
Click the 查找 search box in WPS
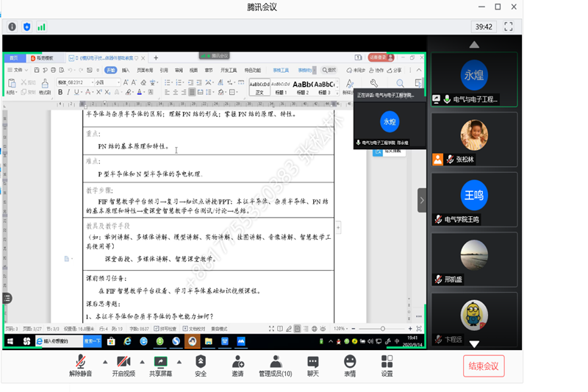(x=329, y=70)
